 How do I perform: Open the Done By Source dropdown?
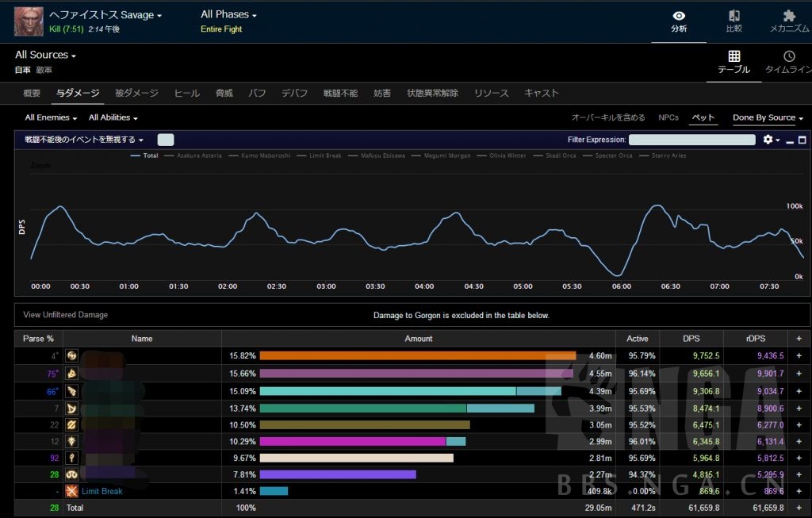767,117
